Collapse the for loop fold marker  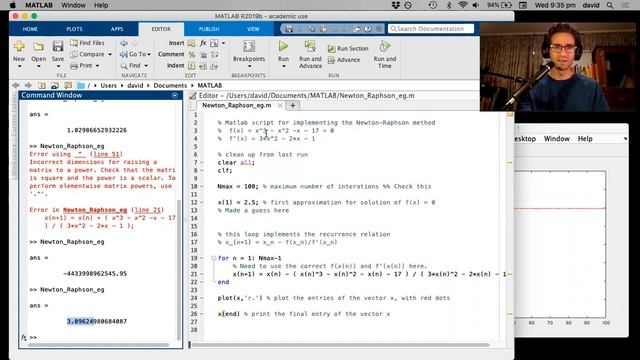click(213, 258)
